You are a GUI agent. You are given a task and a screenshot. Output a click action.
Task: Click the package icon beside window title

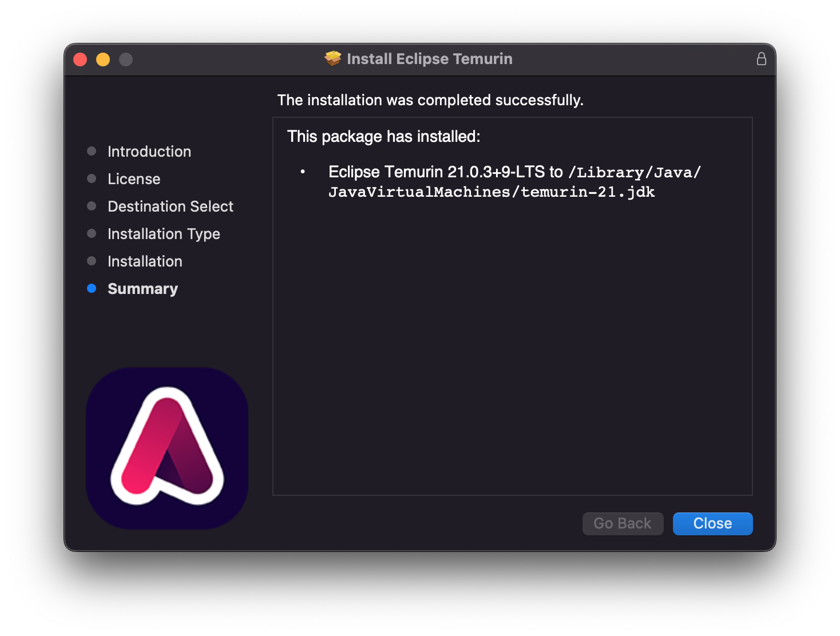tap(332, 58)
